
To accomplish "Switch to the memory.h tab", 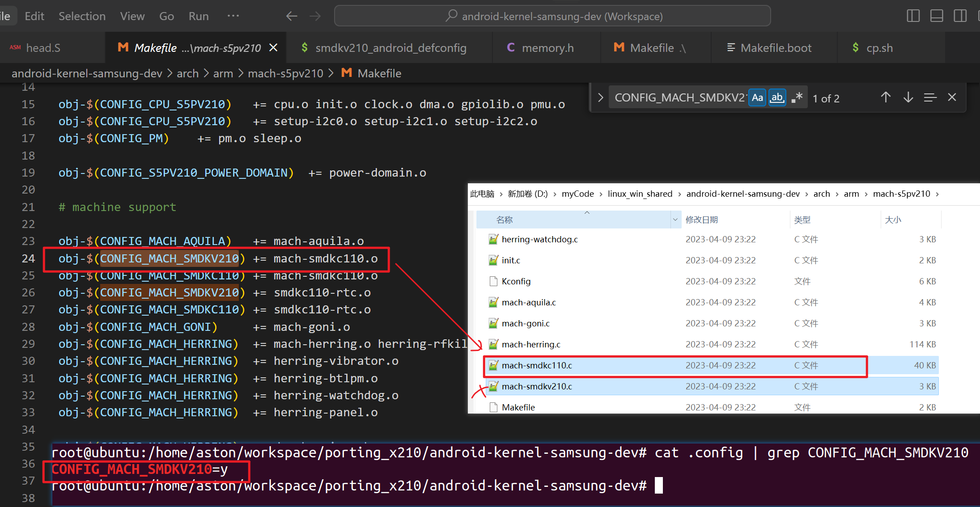I will [x=547, y=48].
